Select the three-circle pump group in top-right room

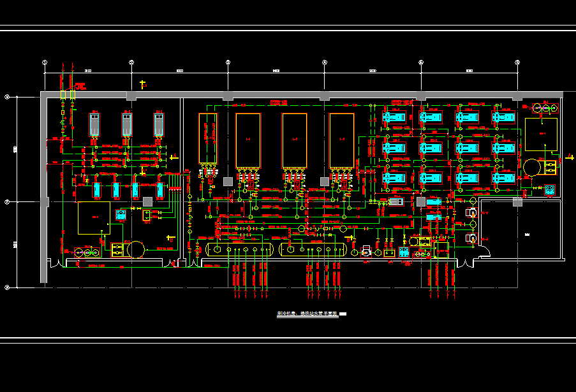[545, 108]
